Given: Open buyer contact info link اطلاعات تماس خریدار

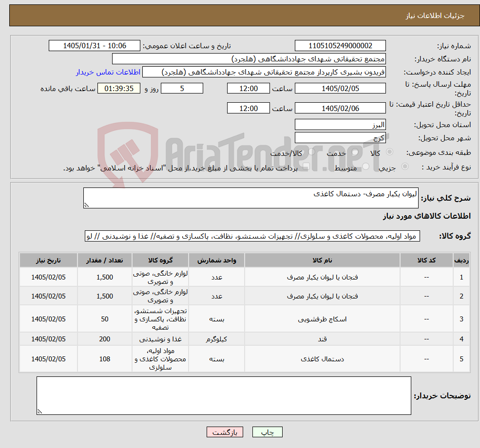Looking at the screenshot, I should click(x=108, y=72).
